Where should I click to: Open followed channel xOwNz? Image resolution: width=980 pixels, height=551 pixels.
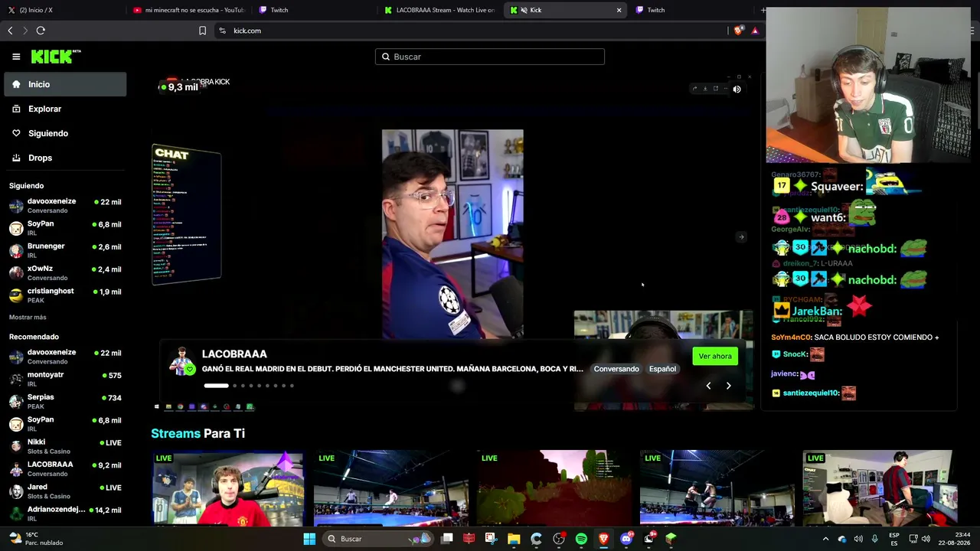tap(65, 273)
